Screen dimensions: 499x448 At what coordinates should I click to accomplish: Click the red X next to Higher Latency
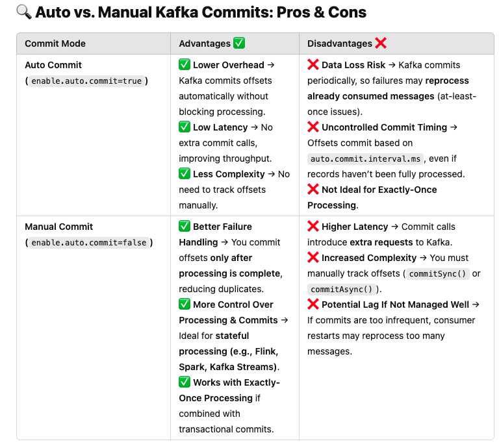(x=313, y=227)
